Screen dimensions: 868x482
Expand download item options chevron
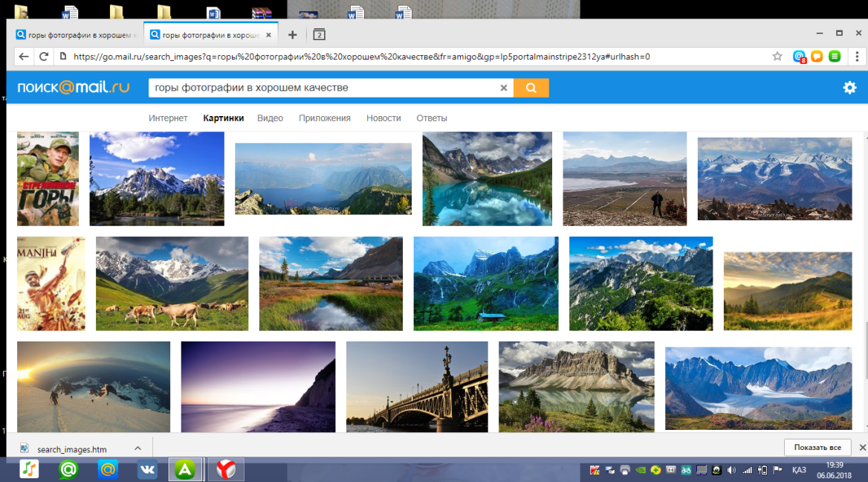coord(137,449)
